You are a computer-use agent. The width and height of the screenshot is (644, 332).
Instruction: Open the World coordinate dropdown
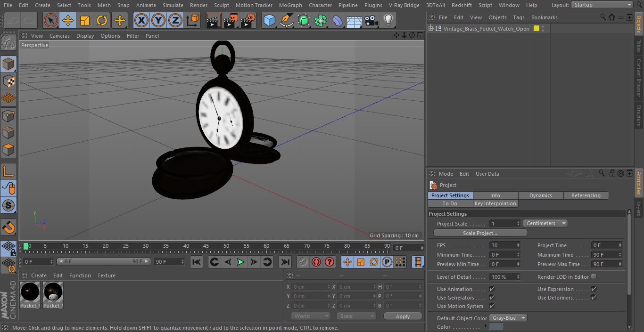tap(310, 316)
